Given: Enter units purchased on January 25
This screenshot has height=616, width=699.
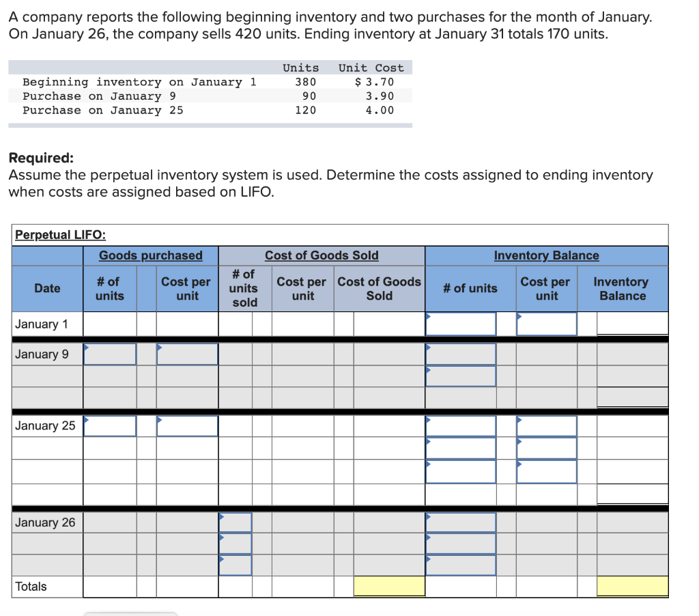Looking at the screenshot, I should (110, 425).
